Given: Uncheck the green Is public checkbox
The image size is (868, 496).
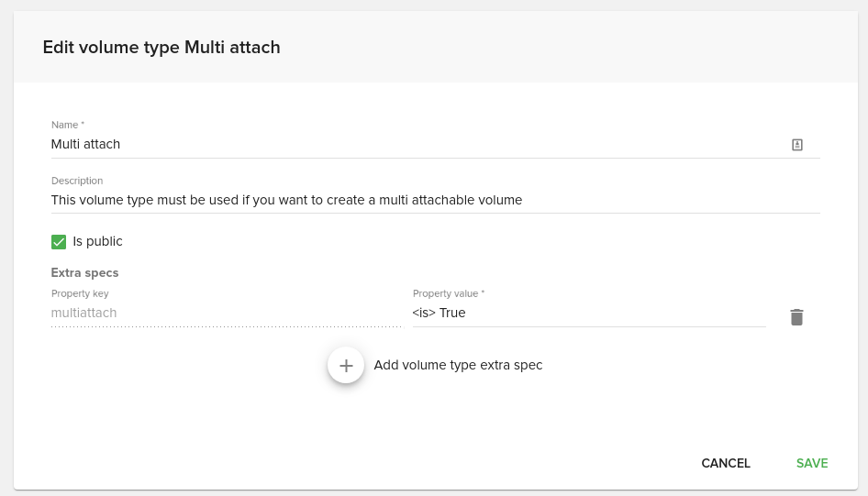Looking at the screenshot, I should click(59, 242).
